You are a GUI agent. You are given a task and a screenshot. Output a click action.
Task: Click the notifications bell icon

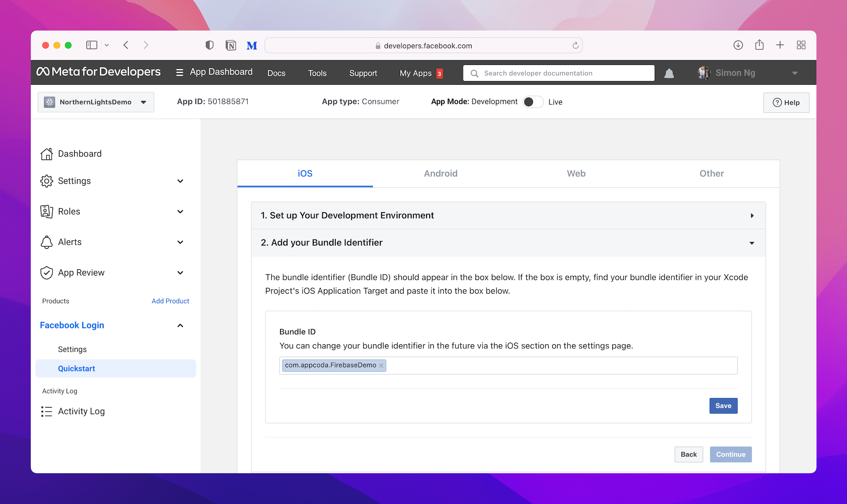pyautogui.click(x=669, y=73)
